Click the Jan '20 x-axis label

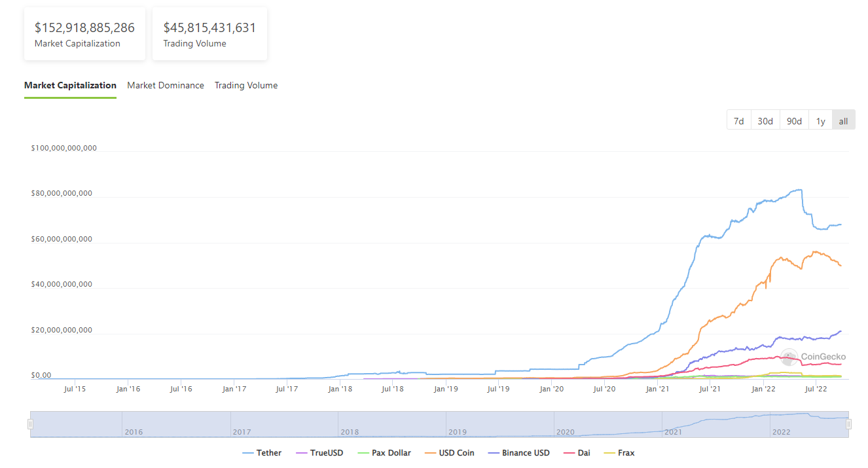coord(551,389)
